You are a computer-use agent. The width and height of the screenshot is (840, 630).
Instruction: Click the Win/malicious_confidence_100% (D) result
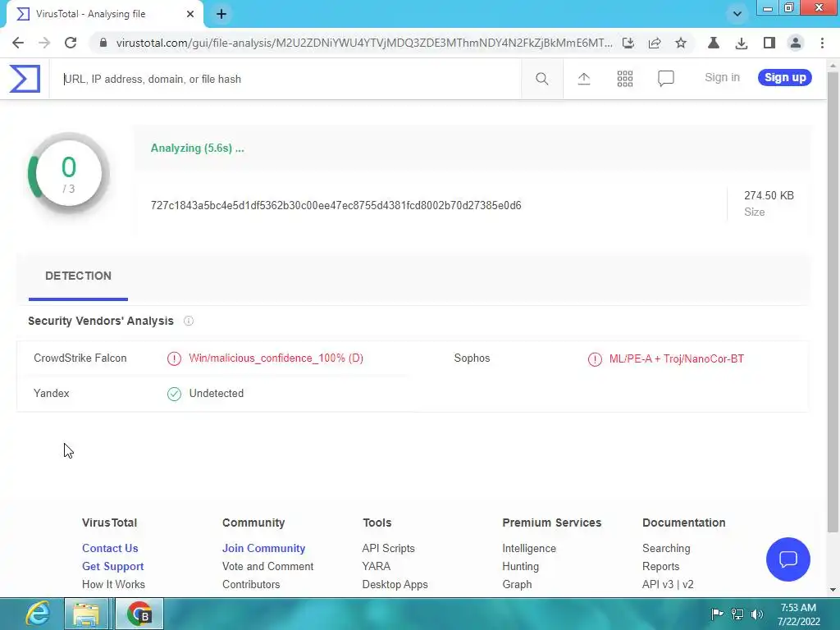click(x=276, y=358)
